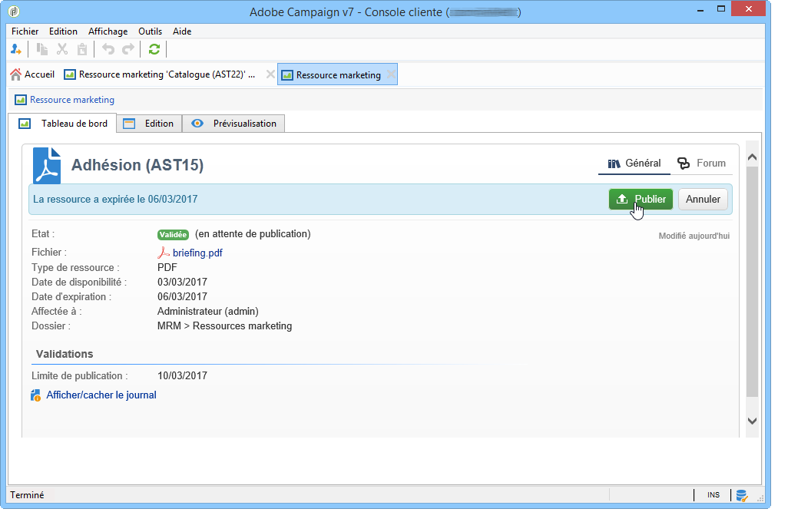
Task: Maximize the Adobe Campaign window
Action: [x=721, y=9]
